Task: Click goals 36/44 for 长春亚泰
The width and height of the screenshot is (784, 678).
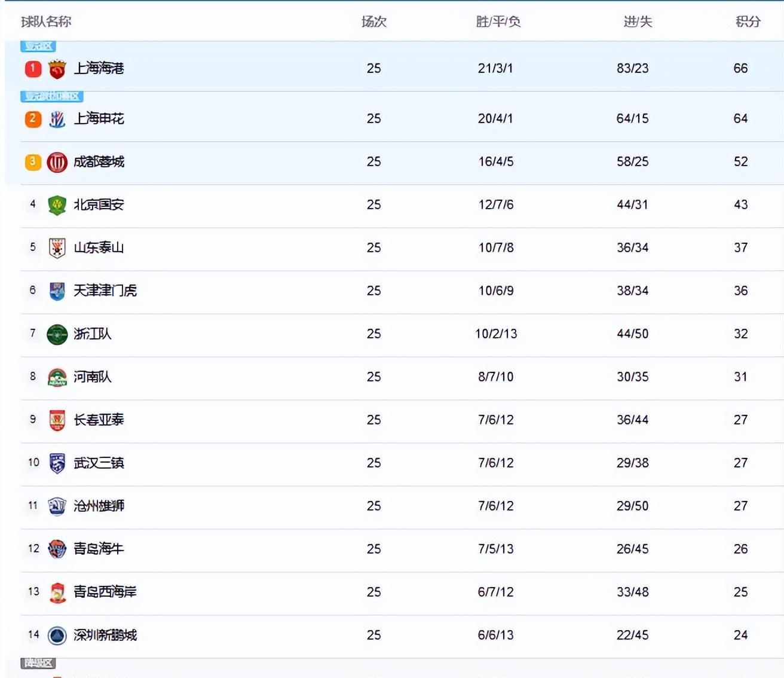Action: [x=633, y=420]
